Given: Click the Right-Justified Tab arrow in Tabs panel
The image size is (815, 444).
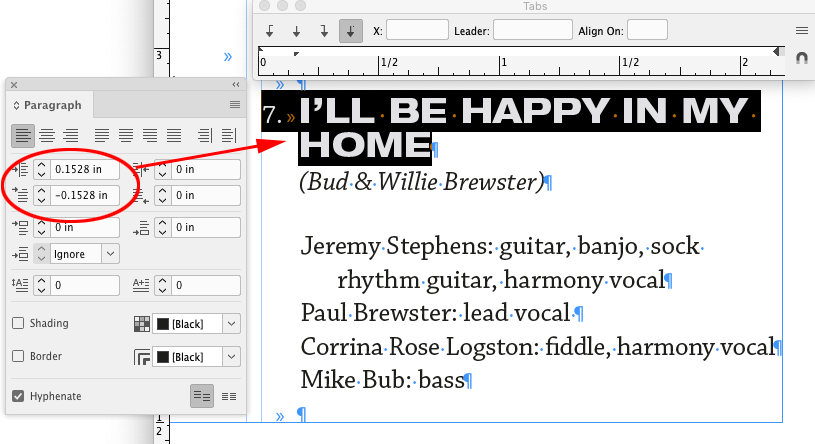Looking at the screenshot, I should tap(324, 31).
